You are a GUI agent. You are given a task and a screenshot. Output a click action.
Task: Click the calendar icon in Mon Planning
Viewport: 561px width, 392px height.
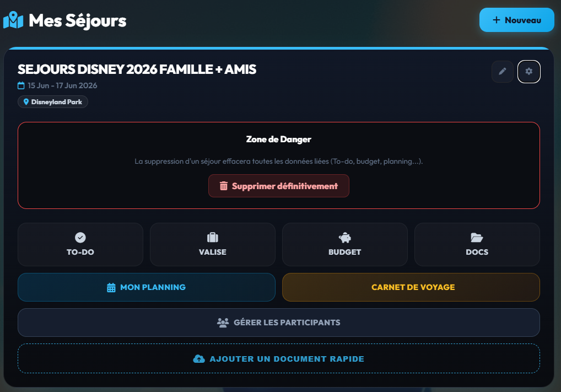pos(111,287)
